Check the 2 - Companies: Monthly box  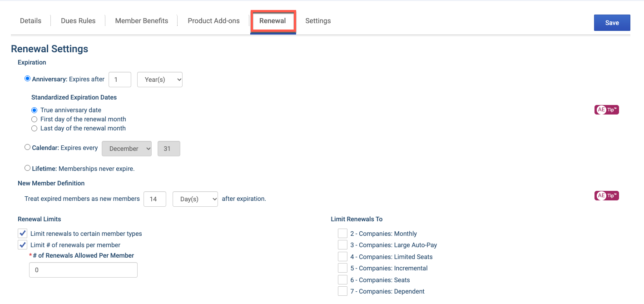pyautogui.click(x=342, y=234)
